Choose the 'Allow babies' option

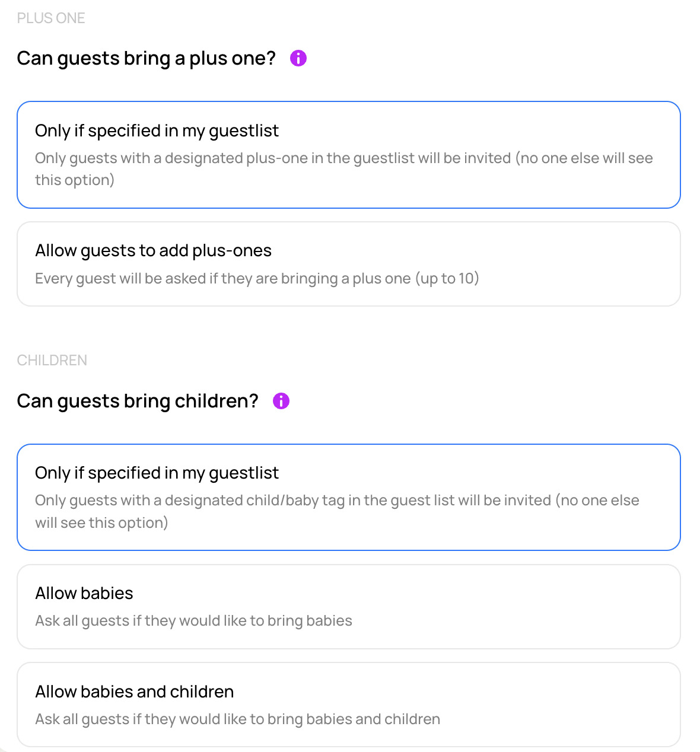coord(349,607)
